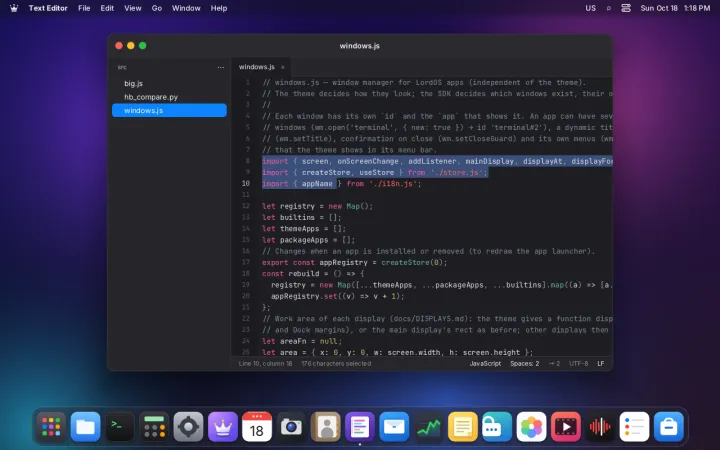Viewport: 720px width, 450px height.
Task: Click the 'let themeApps = [];' line
Action: tap(304, 229)
